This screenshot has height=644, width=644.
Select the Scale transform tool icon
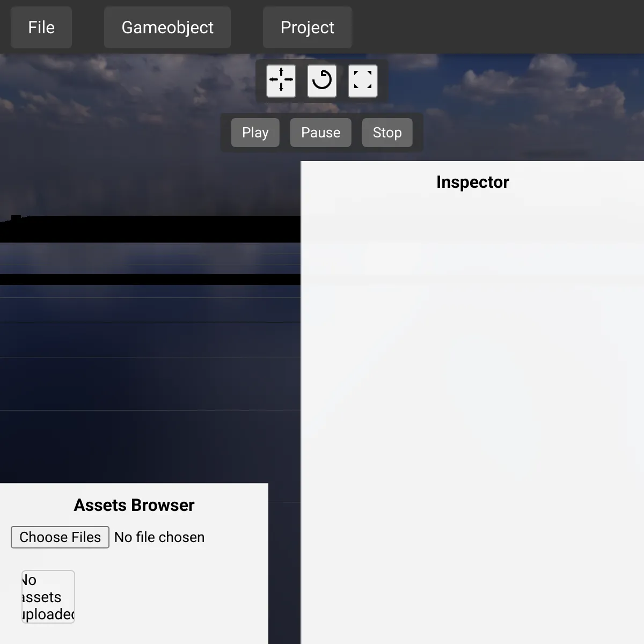[x=363, y=80]
